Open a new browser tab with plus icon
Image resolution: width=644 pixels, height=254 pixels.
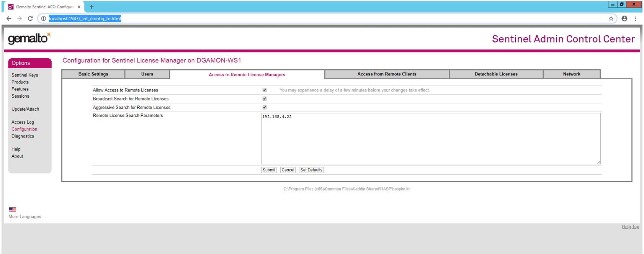coord(92,7)
